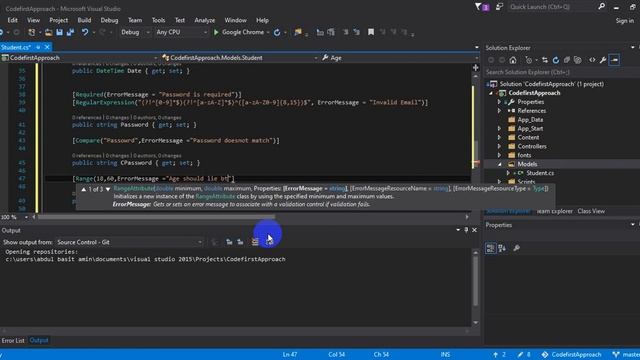The width and height of the screenshot is (640, 360).
Task: Collapse the Models folder
Action: [499, 164]
